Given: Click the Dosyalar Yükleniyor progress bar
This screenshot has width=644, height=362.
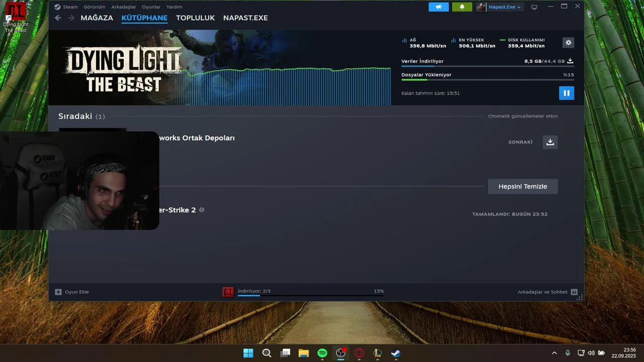Looking at the screenshot, I should pyautogui.click(x=488, y=79).
